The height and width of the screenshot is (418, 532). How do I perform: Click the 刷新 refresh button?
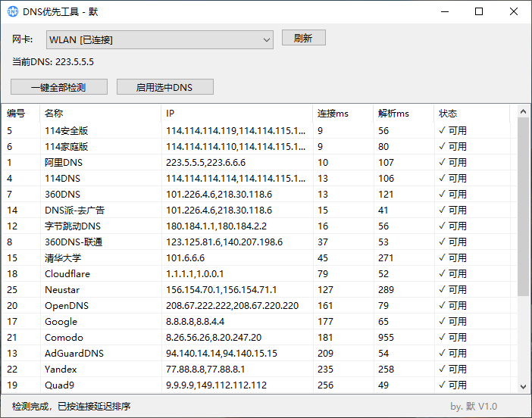(304, 38)
